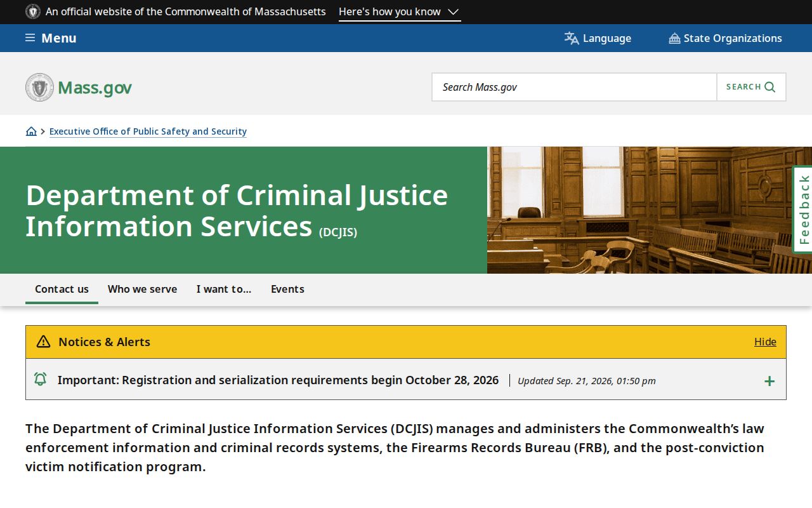Open the Feedback side tab
Image resolution: width=812 pixels, height=508 pixels.
click(803, 210)
